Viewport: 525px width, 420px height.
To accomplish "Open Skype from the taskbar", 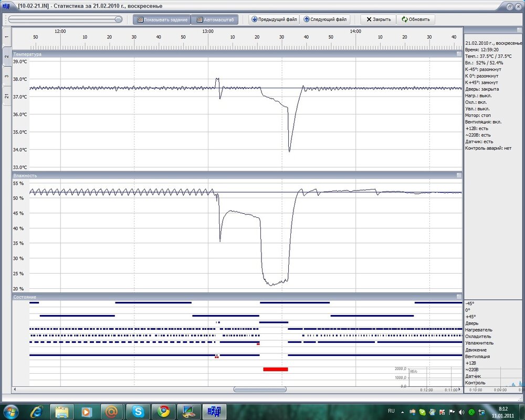I will pyautogui.click(x=139, y=411).
